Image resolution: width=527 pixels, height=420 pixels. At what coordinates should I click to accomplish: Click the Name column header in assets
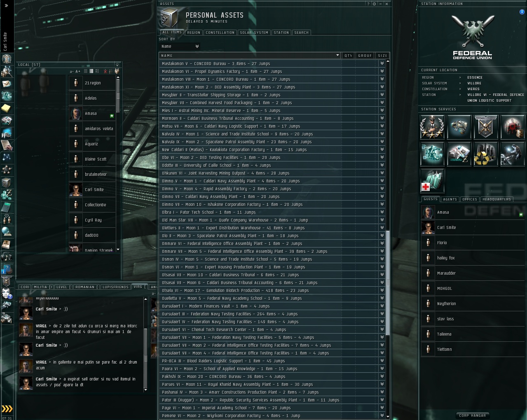coord(250,56)
